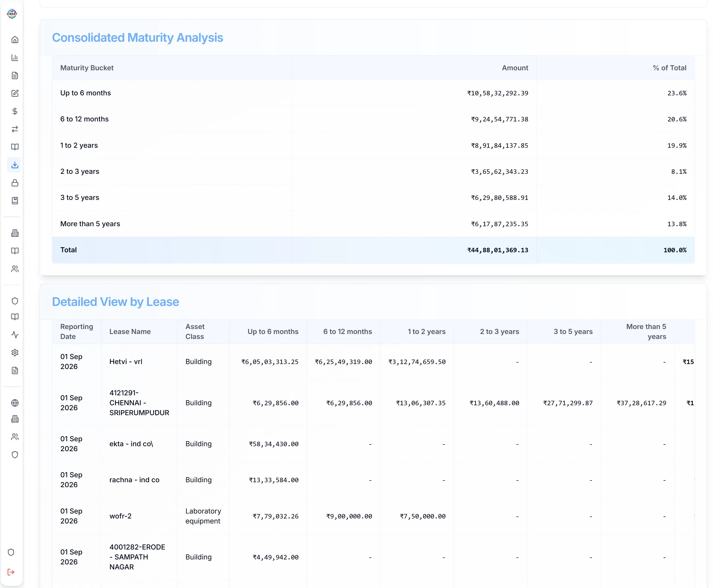Click shield icon directly above logout icon
719x588 pixels.
tap(11, 552)
